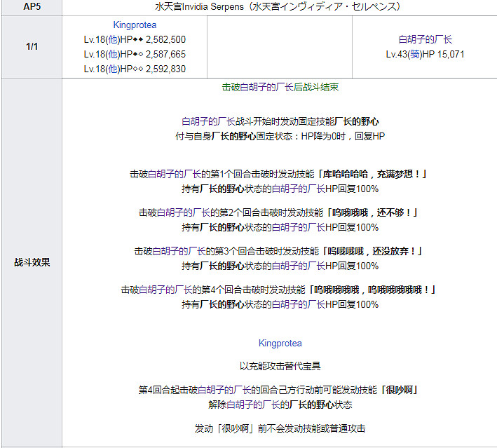Open the 白胡子的厂长 link in the 第1个回合 line

coord(175,174)
